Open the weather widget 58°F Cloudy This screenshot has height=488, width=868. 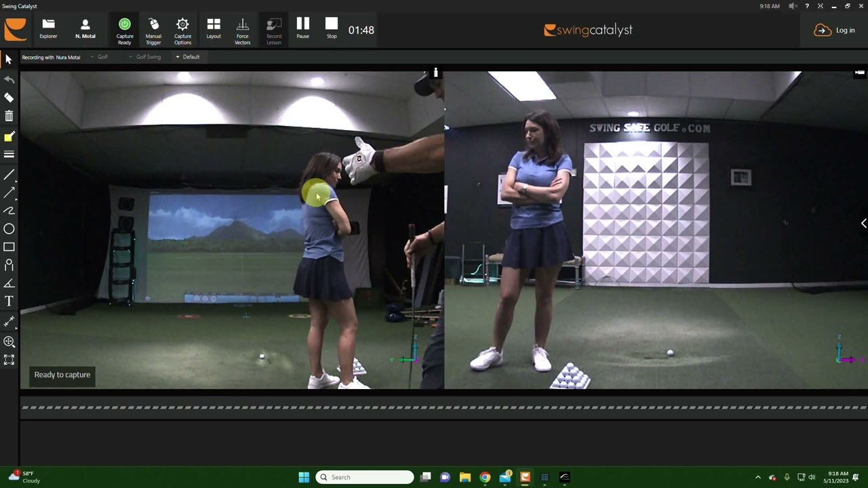tap(24, 477)
